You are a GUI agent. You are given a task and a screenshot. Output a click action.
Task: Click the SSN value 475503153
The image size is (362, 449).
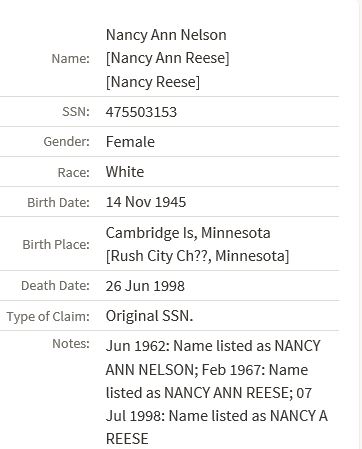(x=141, y=112)
